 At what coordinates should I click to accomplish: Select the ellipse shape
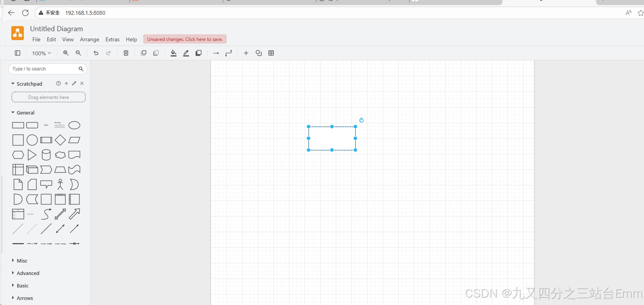tap(74, 125)
